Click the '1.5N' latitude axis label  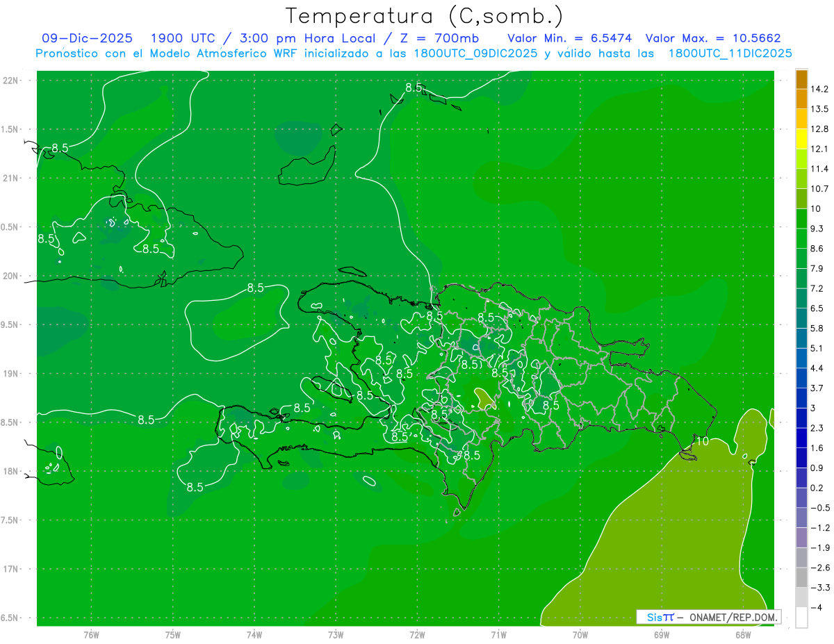coord(10,129)
